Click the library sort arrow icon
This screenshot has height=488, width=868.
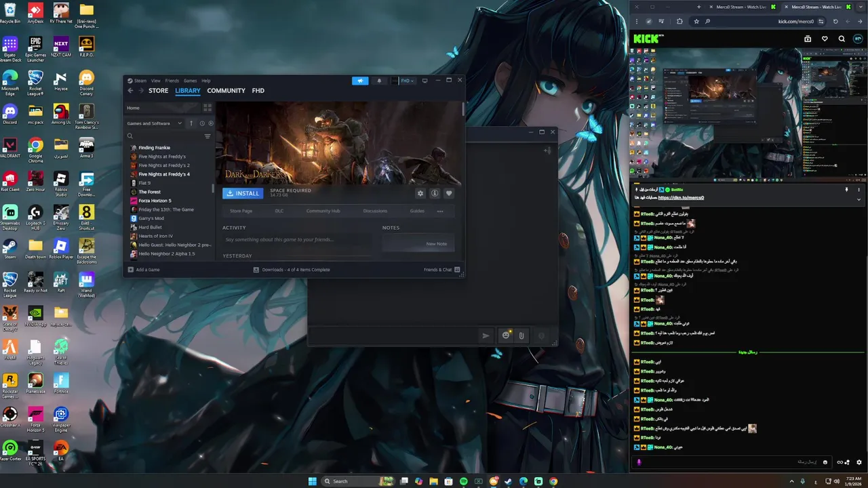(191, 123)
